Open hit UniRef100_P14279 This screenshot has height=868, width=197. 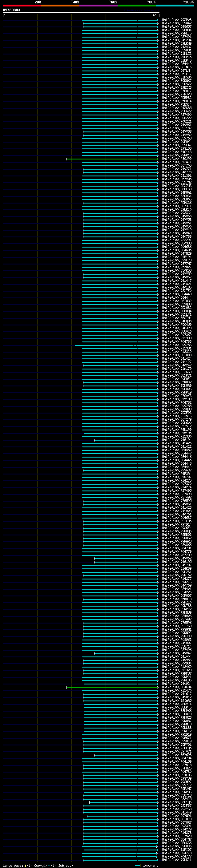(176, 829)
